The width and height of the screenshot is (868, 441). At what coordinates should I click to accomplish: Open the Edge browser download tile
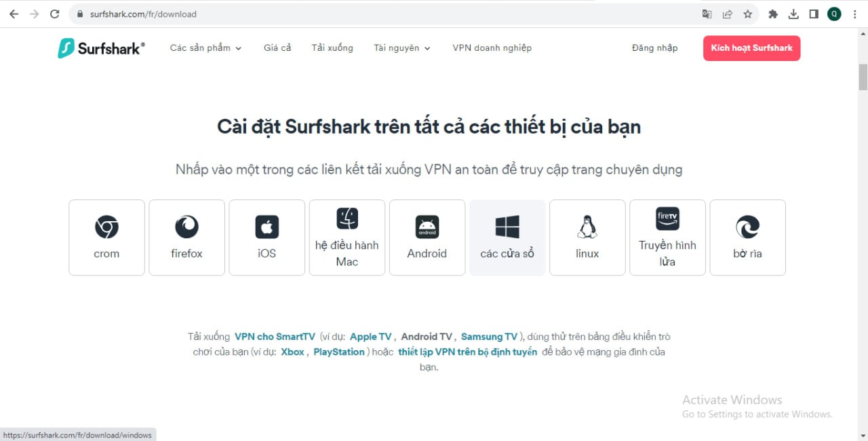(747, 237)
